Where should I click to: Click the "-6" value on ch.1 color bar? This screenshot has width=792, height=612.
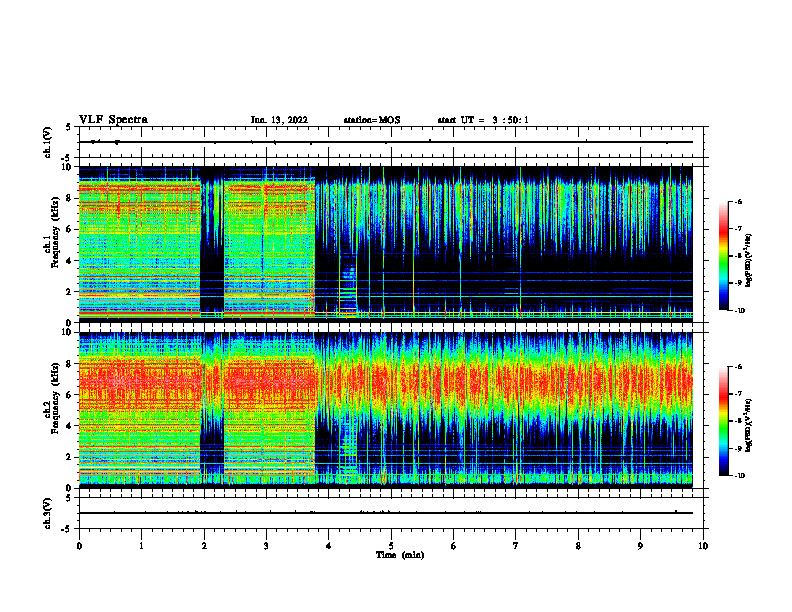click(x=738, y=201)
